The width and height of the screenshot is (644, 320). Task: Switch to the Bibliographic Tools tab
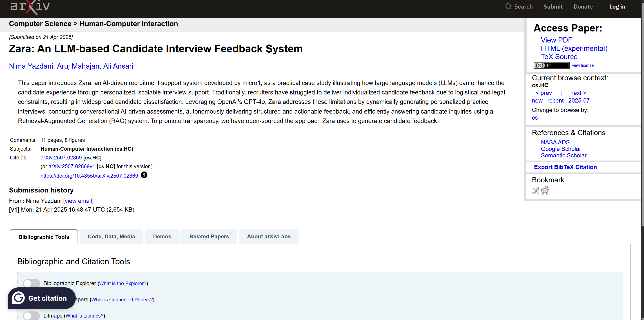(44, 237)
